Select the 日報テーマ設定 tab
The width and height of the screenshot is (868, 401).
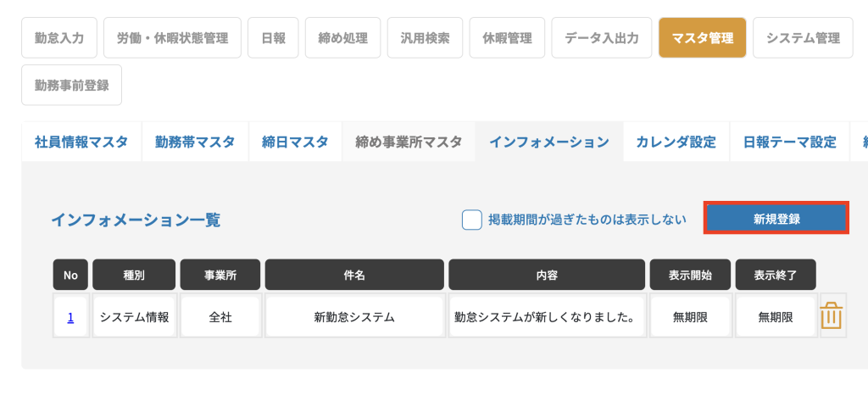[790, 142]
